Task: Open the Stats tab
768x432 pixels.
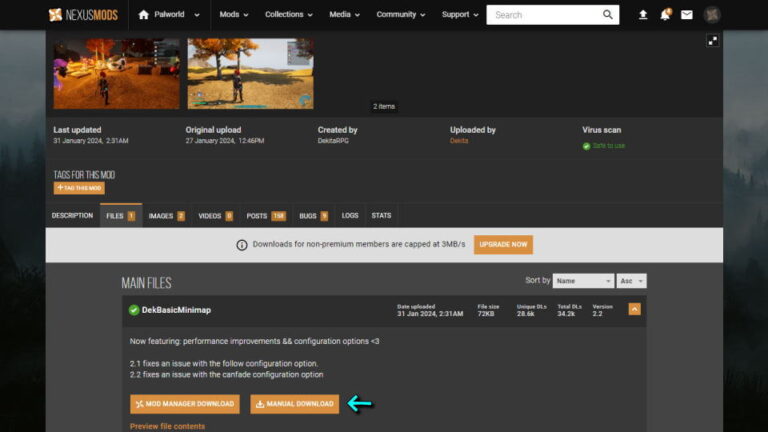Action: coord(381,216)
